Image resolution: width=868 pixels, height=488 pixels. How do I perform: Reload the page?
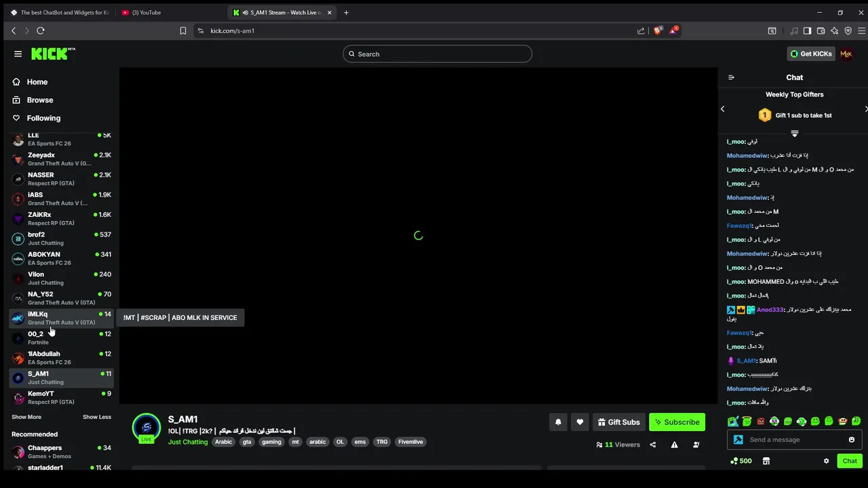41,30
